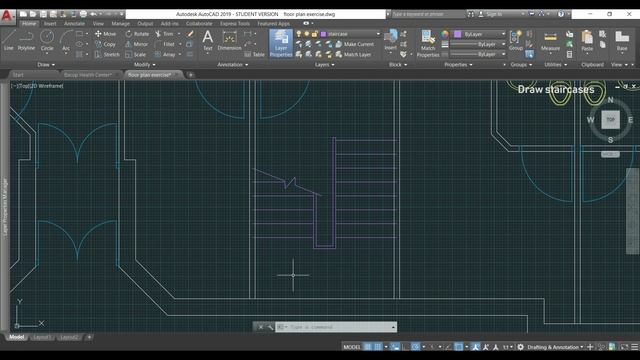640x360 pixels.
Task: Click the keyword search field
Action: coord(428,14)
